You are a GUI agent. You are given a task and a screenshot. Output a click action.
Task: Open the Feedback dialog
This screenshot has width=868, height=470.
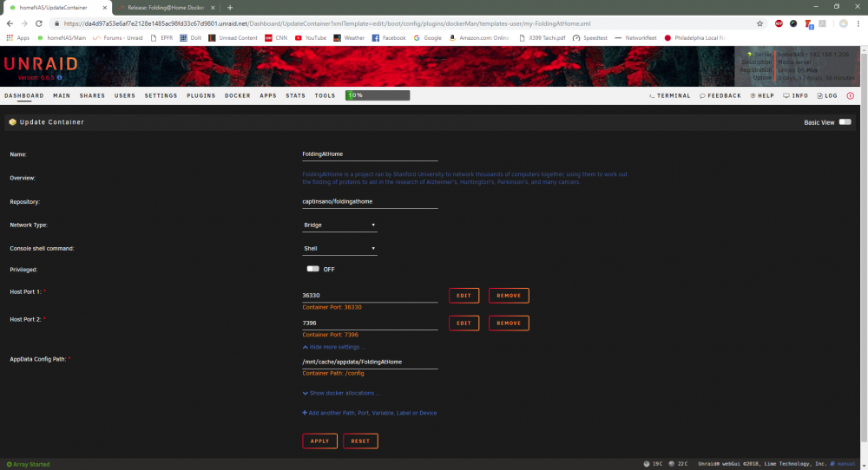(x=720, y=95)
